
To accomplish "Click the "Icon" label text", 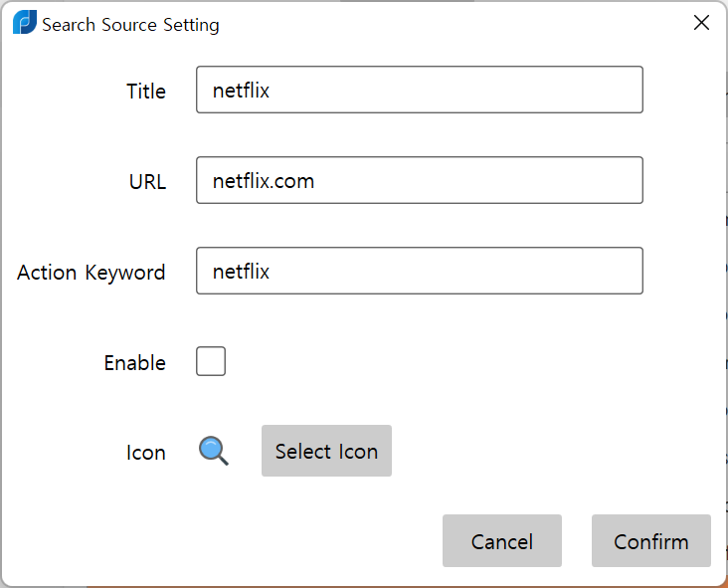I will pos(146,453).
